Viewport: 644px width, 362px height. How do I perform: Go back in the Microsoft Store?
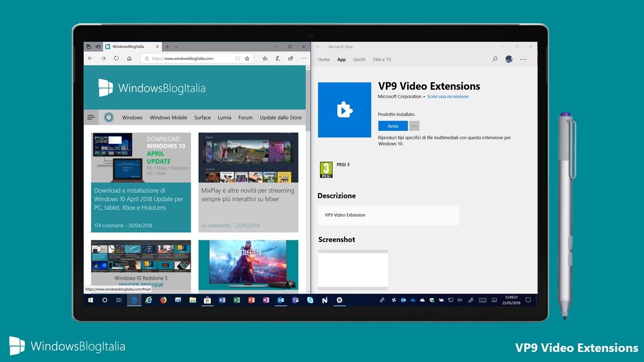(x=318, y=47)
